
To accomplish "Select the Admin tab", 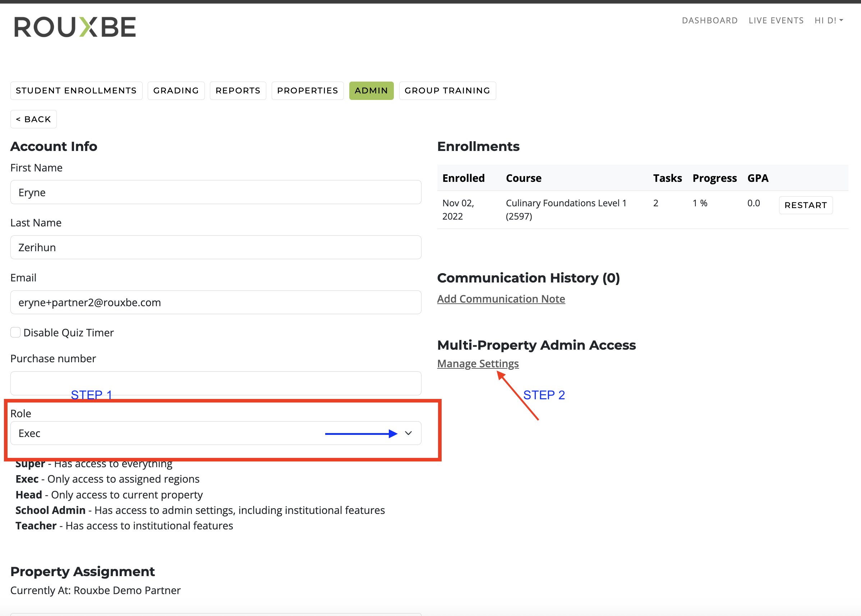I will (x=371, y=91).
